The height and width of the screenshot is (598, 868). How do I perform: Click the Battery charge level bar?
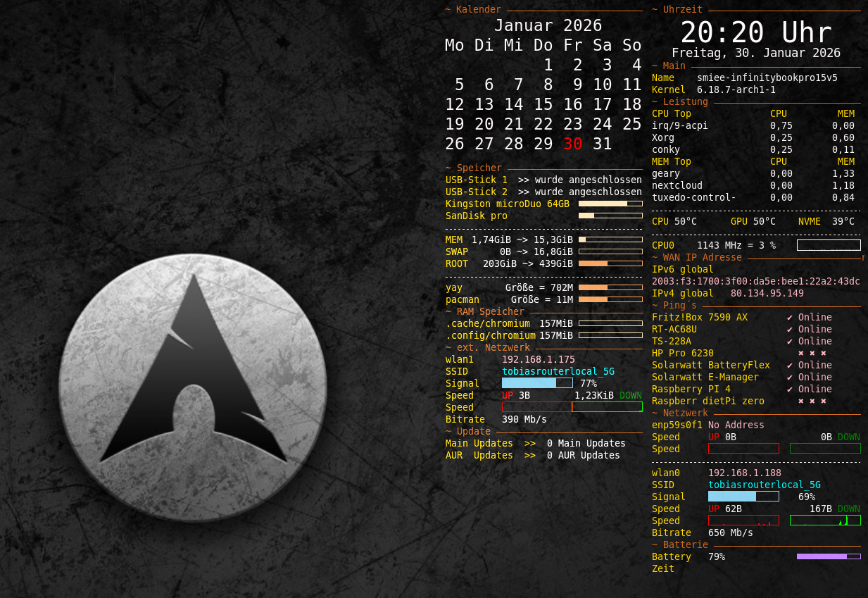click(828, 556)
